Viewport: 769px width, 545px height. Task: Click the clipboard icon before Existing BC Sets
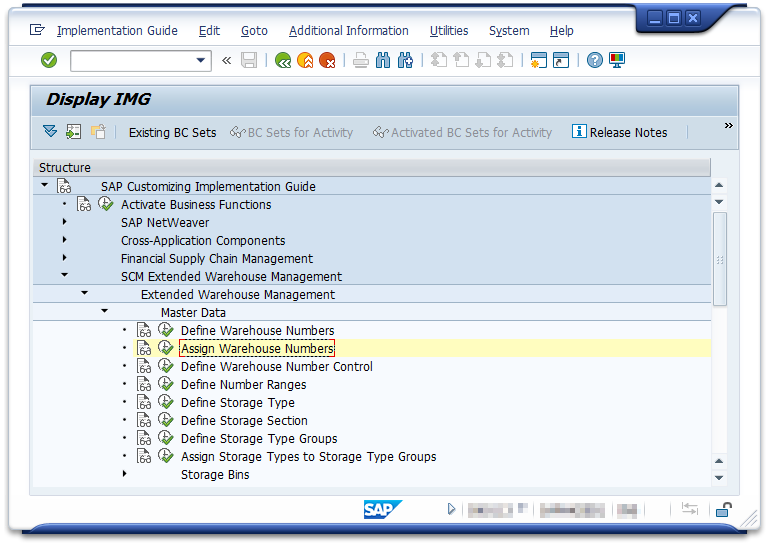click(98, 131)
